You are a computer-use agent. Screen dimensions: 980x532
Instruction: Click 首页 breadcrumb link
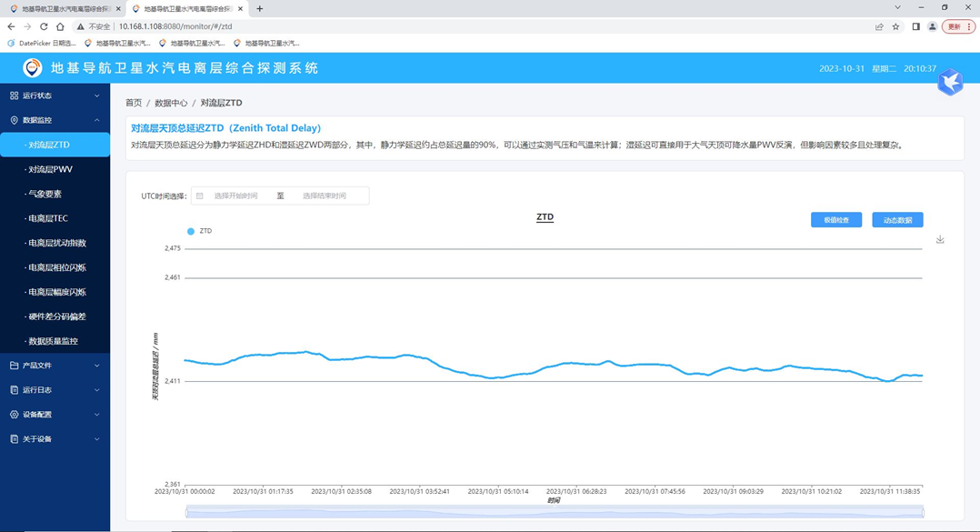(134, 103)
